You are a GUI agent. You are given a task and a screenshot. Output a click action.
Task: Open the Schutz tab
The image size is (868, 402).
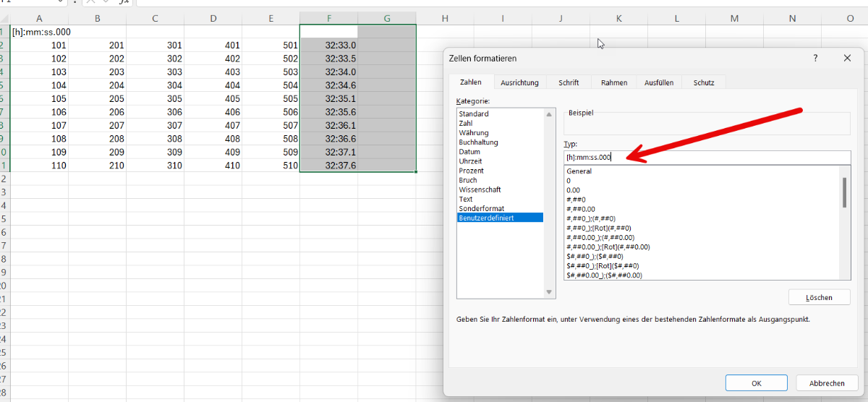tap(704, 82)
